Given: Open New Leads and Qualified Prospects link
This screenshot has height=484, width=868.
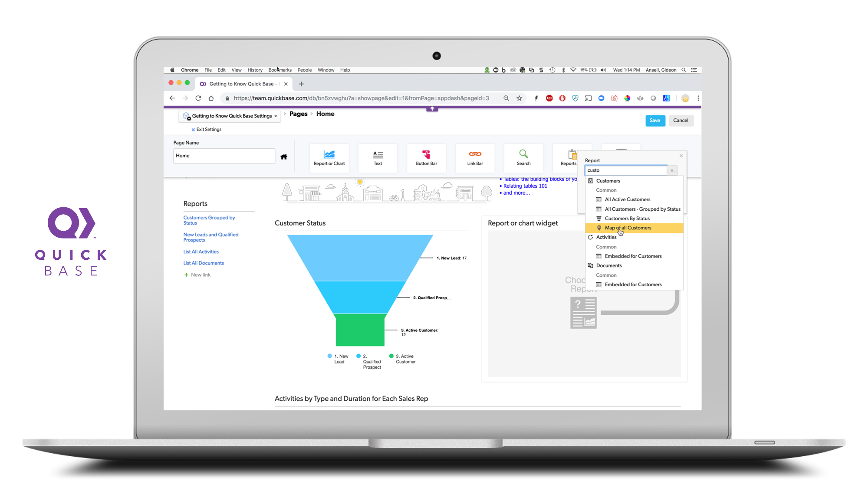Looking at the screenshot, I should [x=211, y=237].
